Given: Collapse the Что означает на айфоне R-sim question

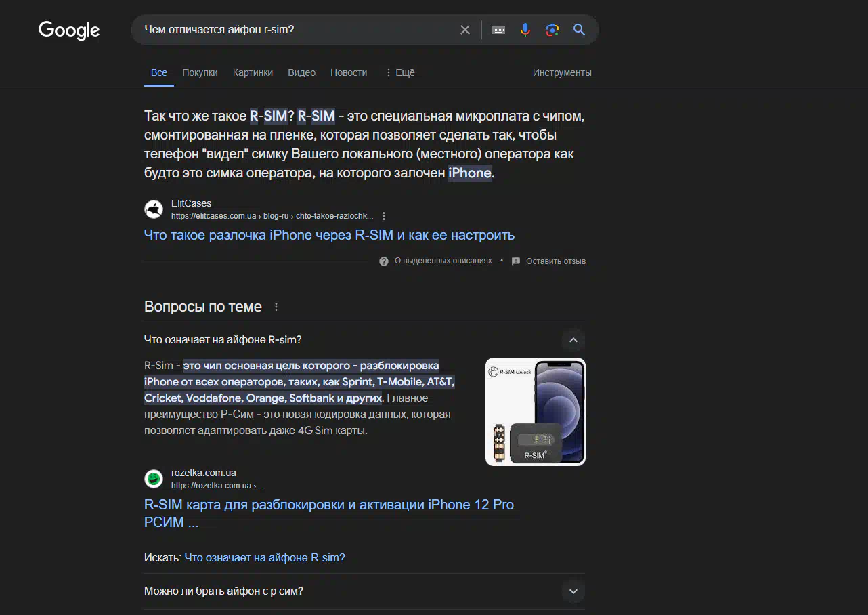Looking at the screenshot, I should click(x=573, y=340).
